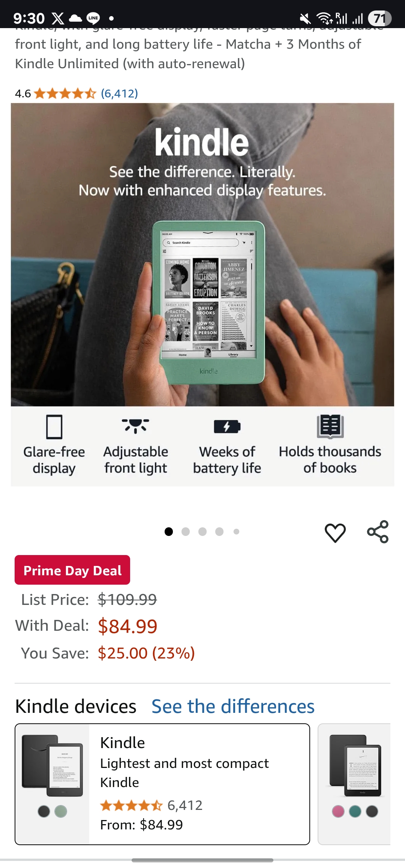The width and height of the screenshot is (405, 868).
Task: Tap the battery life icon
Action: click(x=227, y=427)
